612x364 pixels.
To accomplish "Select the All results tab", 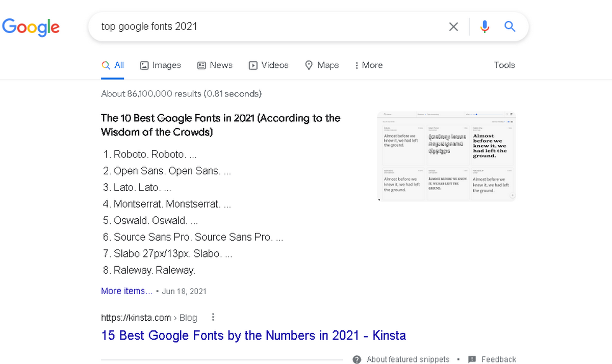I will tap(113, 65).
